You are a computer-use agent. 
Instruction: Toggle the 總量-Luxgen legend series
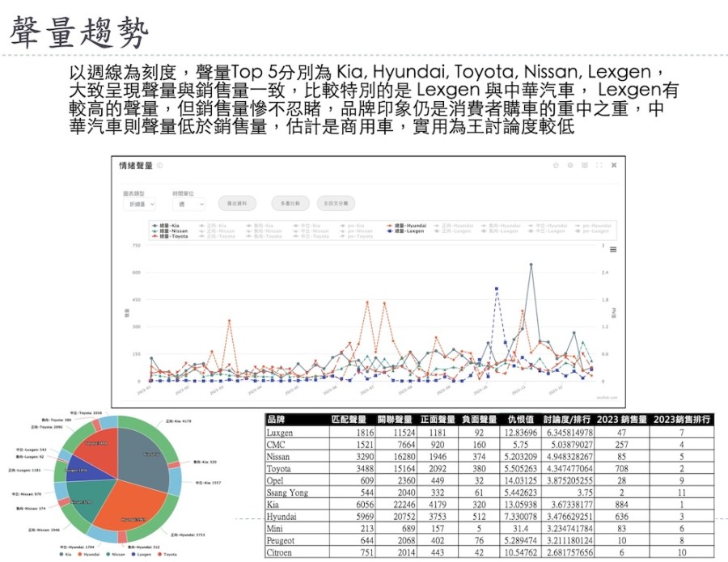405,230
